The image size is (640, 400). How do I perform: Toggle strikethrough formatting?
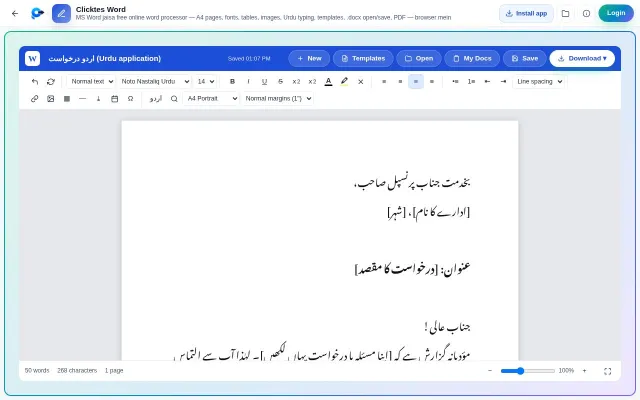(x=280, y=82)
